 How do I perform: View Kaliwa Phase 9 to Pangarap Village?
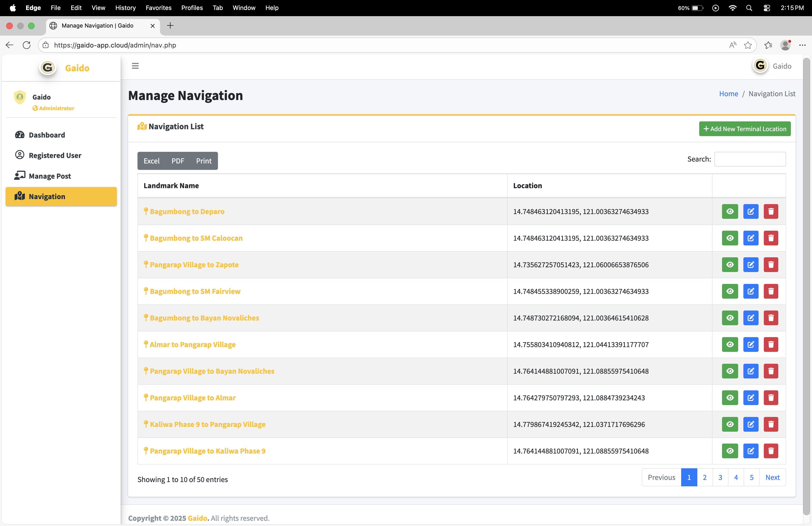click(x=729, y=424)
